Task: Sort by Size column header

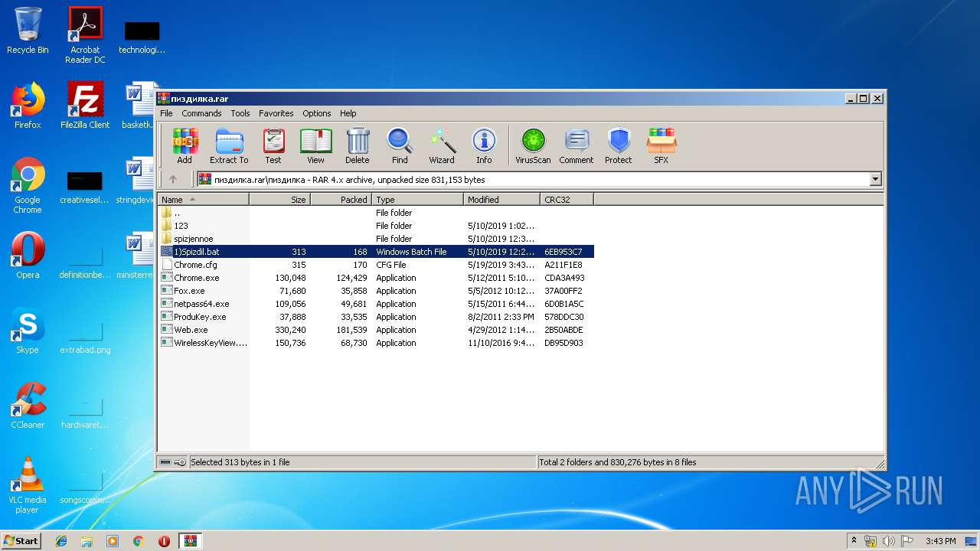Action: [x=279, y=200]
